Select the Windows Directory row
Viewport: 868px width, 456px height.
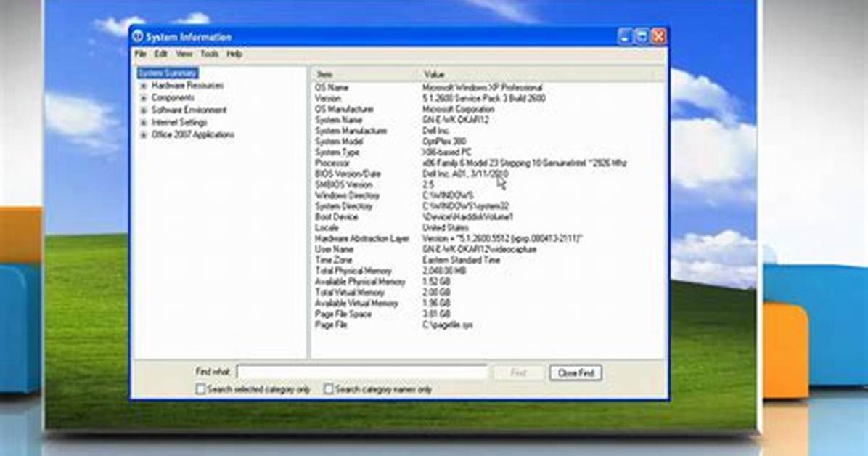click(488, 195)
